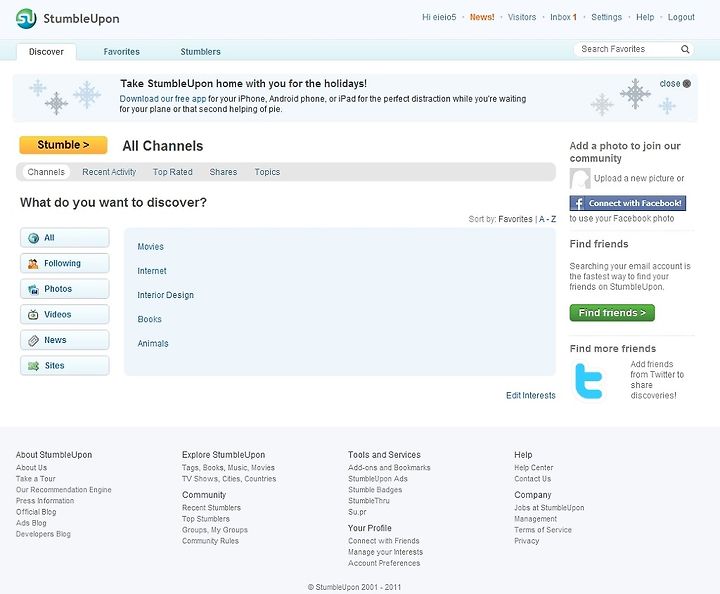Image resolution: width=720 pixels, height=594 pixels.
Task: Open Settings in the header
Action: coord(606,17)
